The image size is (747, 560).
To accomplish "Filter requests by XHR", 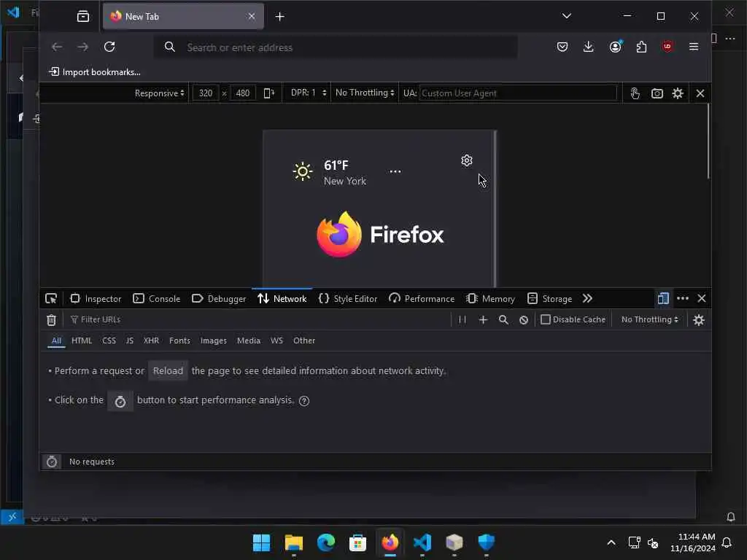I will (x=151, y=341).
